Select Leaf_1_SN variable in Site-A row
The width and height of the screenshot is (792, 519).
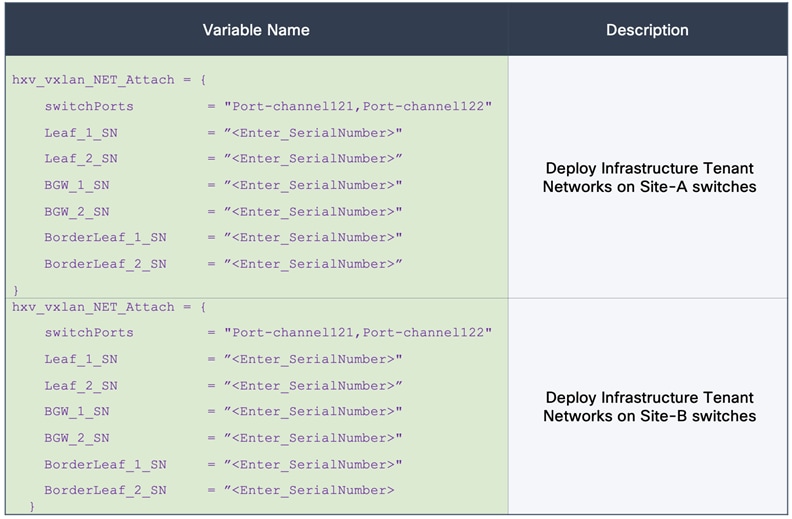click(81, 133)
